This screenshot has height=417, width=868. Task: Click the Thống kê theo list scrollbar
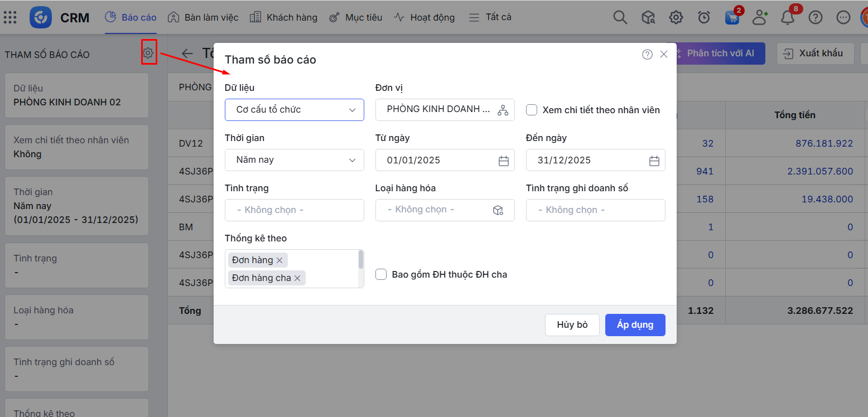(361, 260)
